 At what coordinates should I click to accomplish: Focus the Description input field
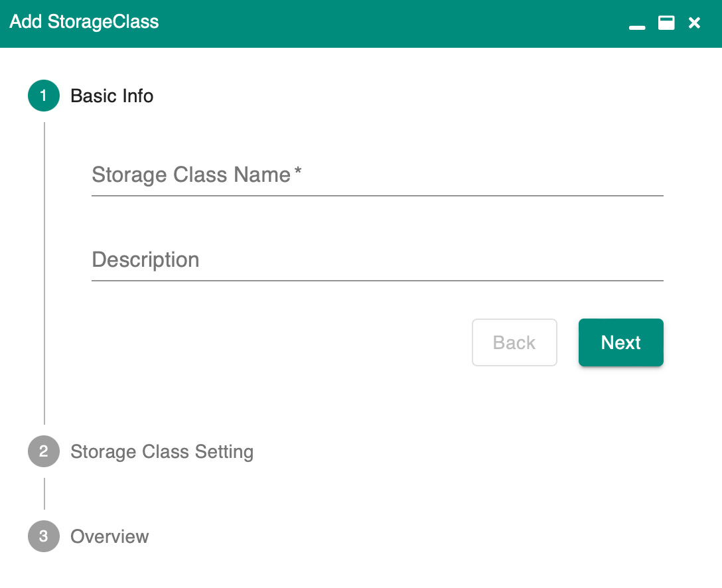click(x=378, y=260)
